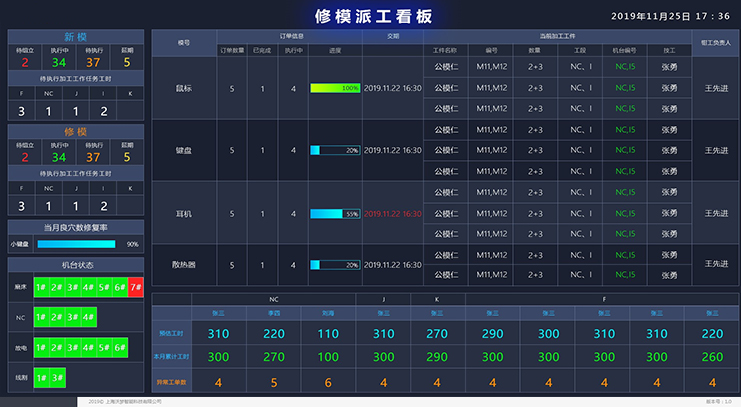Select machine 6# in the 放电 row
The width and height of the screenshot is (741, 407).
coord(120,347)
